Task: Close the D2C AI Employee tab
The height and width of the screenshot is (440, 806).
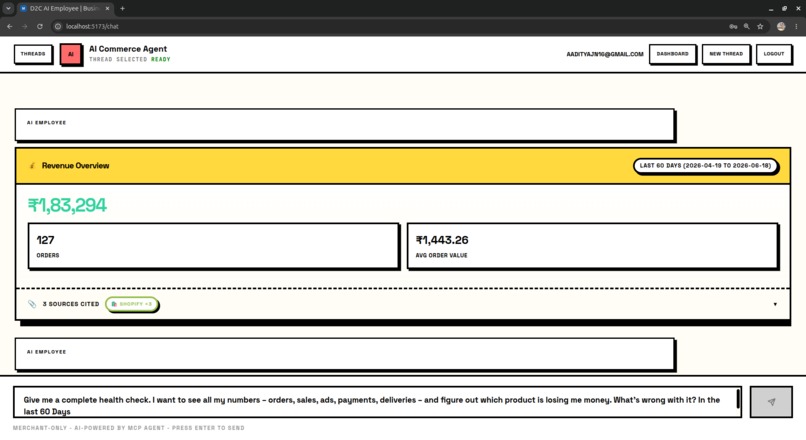Action: 107,8
